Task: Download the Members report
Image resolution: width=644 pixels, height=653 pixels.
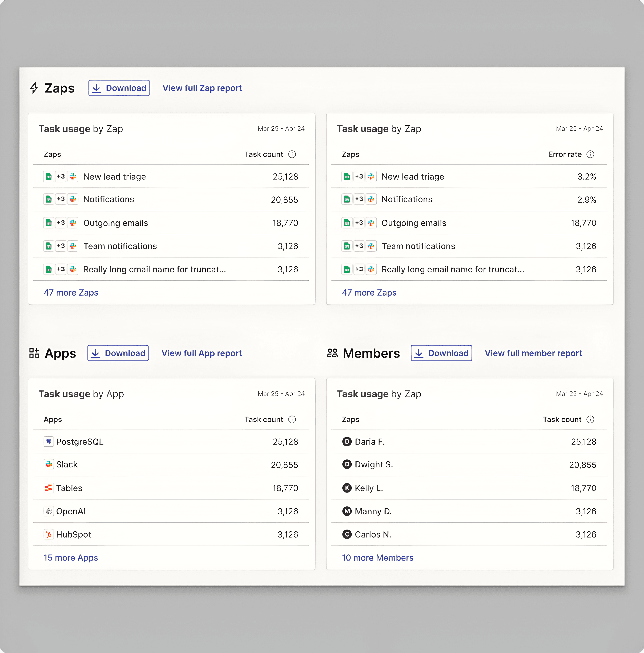Action: click(x=441, y=353)
